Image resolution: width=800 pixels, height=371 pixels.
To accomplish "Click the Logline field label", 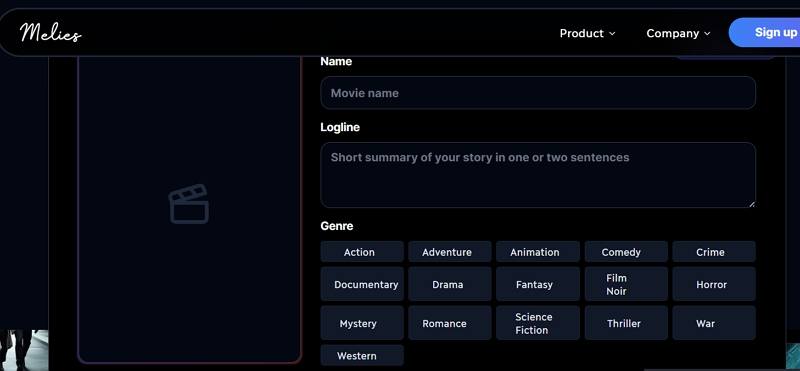I will tap(340, 127).
